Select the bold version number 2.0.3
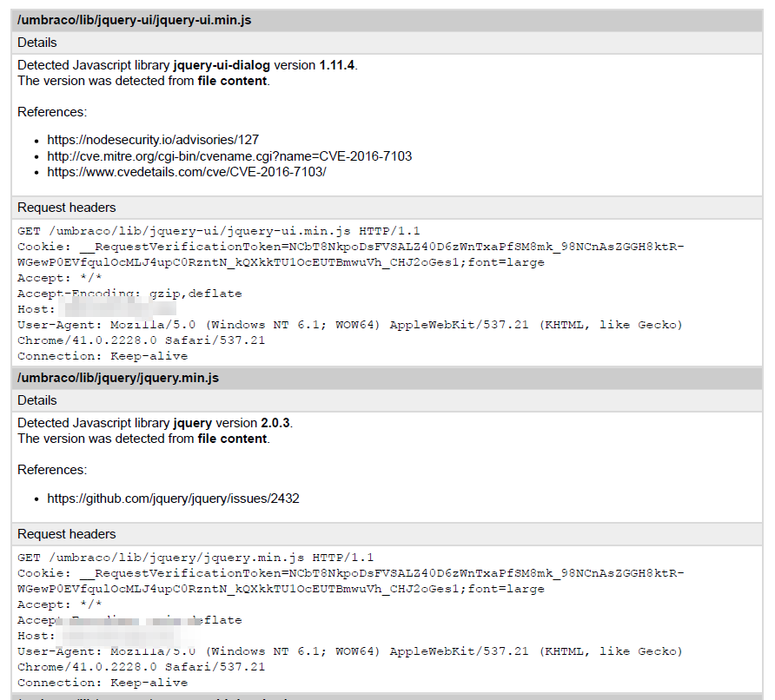The width and height of the screenshot is (775, 700). [274, 421]
